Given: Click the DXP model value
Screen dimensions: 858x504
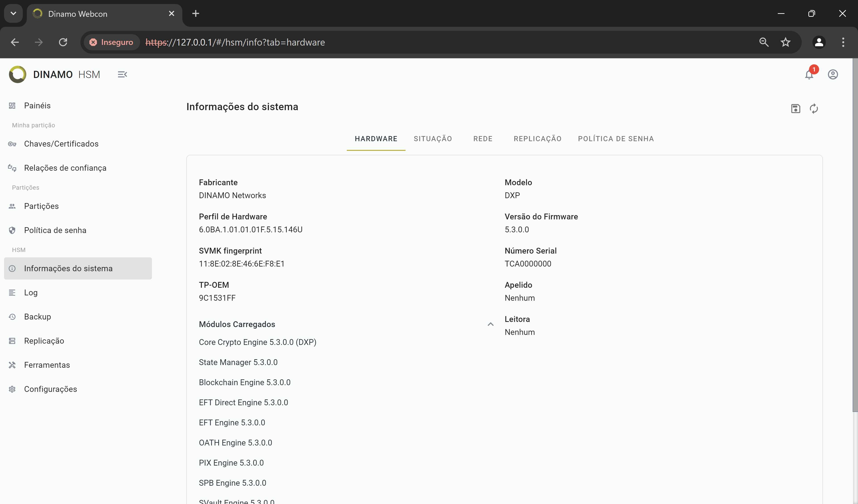Looking at the screenshot, I should click(x=512, y=195).
